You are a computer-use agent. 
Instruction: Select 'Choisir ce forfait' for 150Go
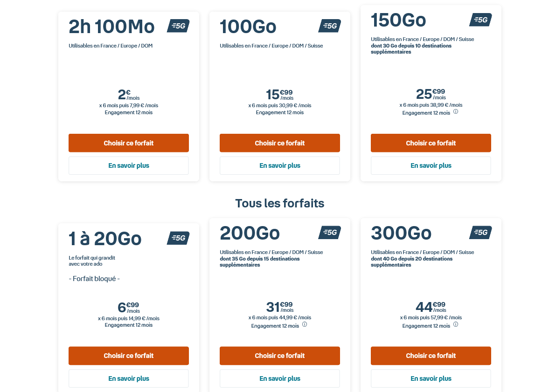pyautogui.click(x=431, y=143)
